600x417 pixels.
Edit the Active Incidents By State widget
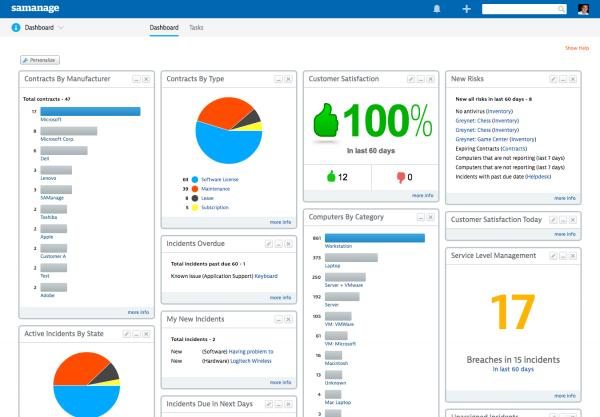coord(126,332)
